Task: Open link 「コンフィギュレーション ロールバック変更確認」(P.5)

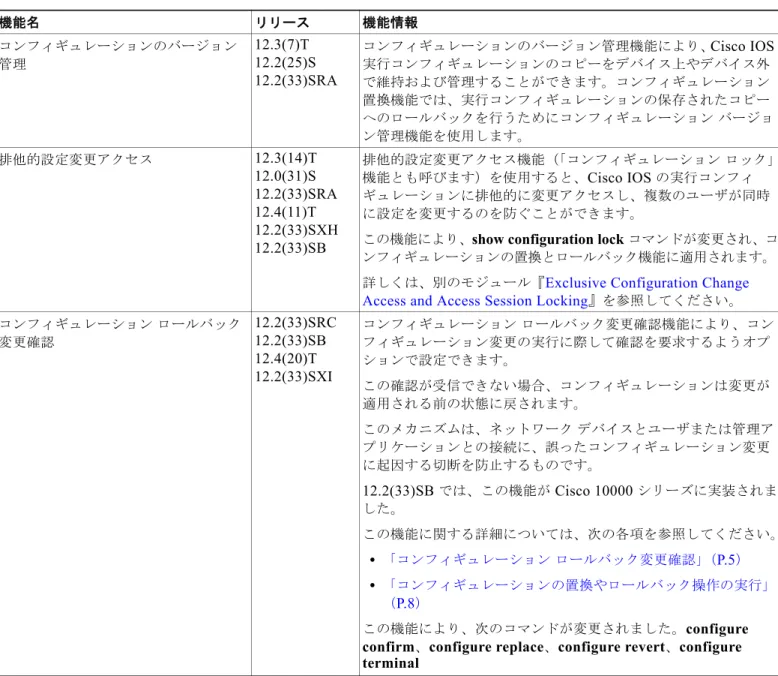Action: 564,560
